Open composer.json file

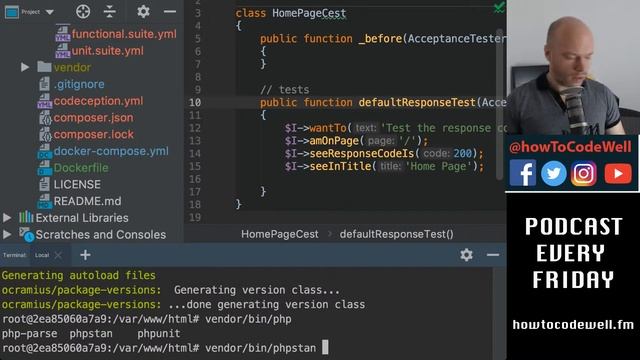coord(93,118)
